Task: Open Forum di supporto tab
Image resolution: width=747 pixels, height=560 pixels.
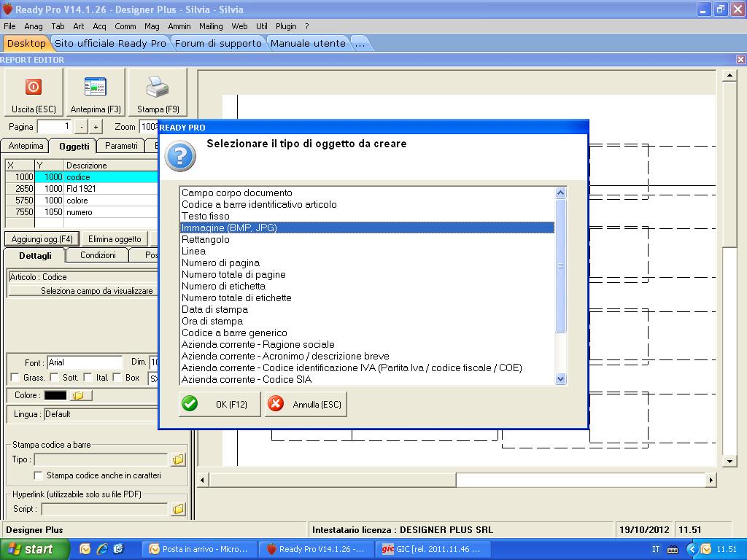Action: click(218, 43)
